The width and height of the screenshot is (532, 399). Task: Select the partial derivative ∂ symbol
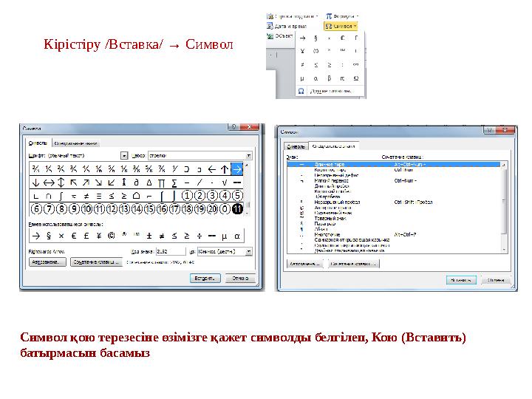click(x=137, y=183)
